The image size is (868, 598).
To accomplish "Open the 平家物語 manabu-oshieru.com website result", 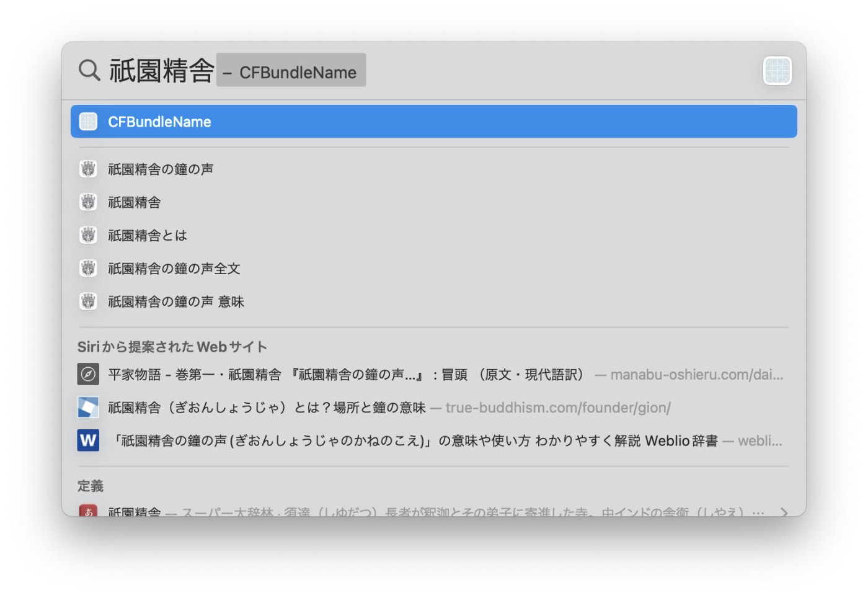I will (x=434, y=374).
